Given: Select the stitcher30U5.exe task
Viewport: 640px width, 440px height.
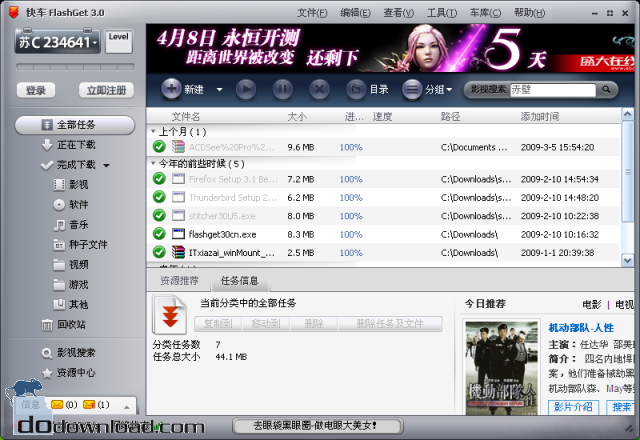Looking at the screenshot, I should [x=383, y=216].
